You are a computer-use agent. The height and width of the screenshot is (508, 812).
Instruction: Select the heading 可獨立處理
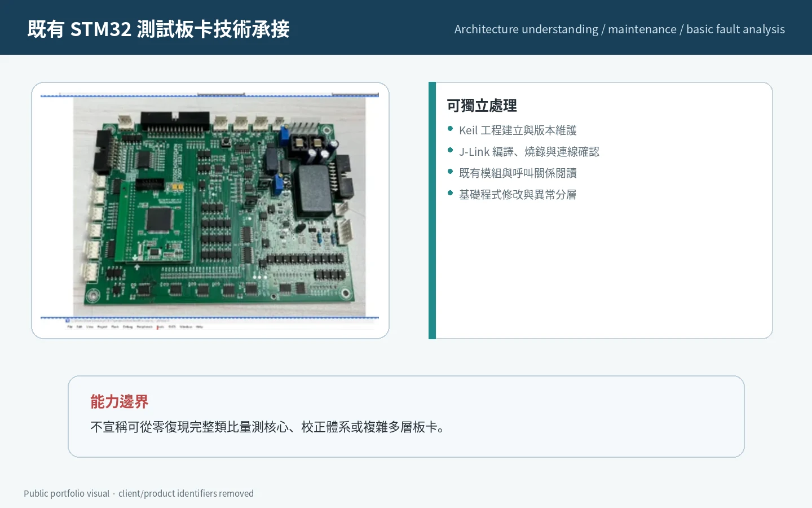point(482,106)
